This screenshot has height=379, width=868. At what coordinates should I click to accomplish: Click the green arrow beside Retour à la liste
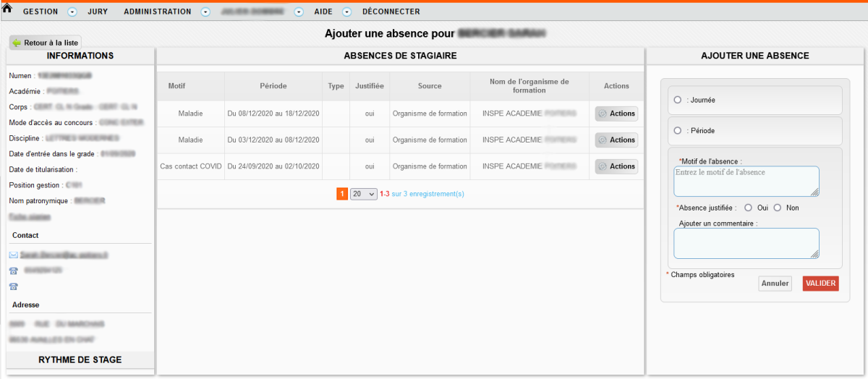pos(17,43)
